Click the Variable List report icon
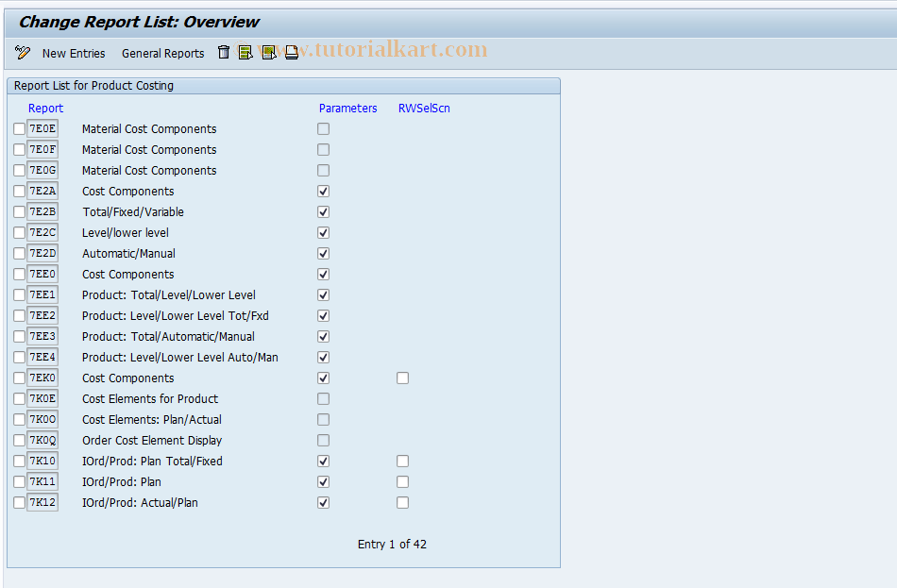The width and height of the screenshot is (897, 588). [x=246, y=53]
